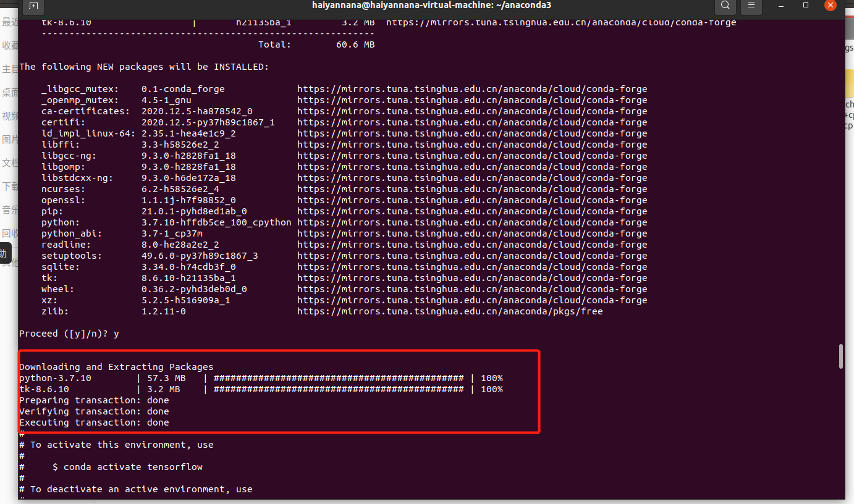Open the 视频 (Videos) sidebar entry
The height and width of the screenshot is (504, 854).
pyautogui.click(x=8, y=115)
